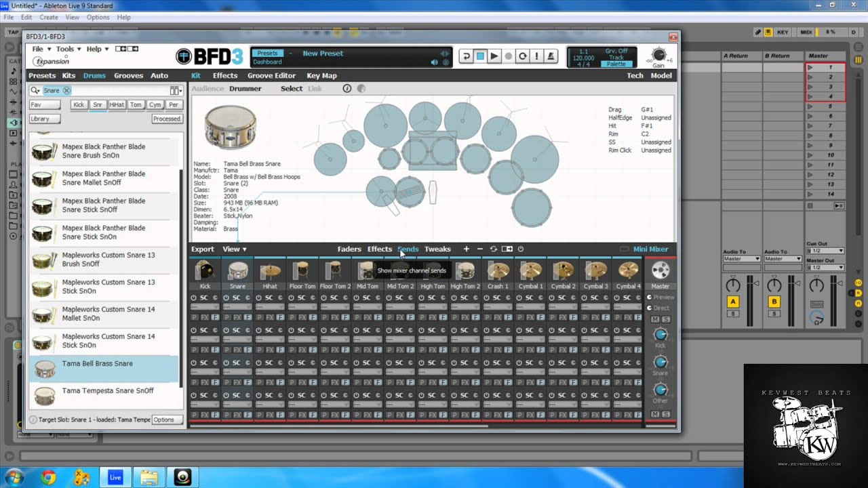Switch to the Key Map tab
This screenshot has width=868, height=488.
click(321, 76)
